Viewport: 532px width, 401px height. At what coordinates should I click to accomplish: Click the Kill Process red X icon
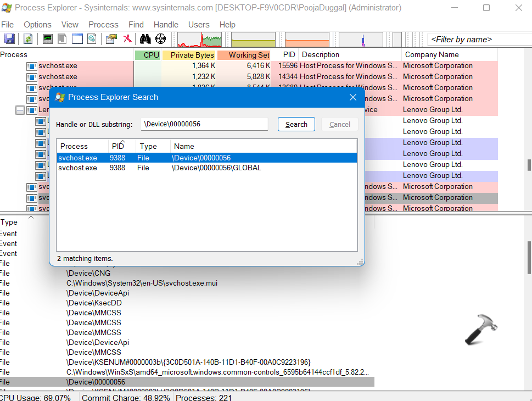pyautogui.click(x=127, y=39)
